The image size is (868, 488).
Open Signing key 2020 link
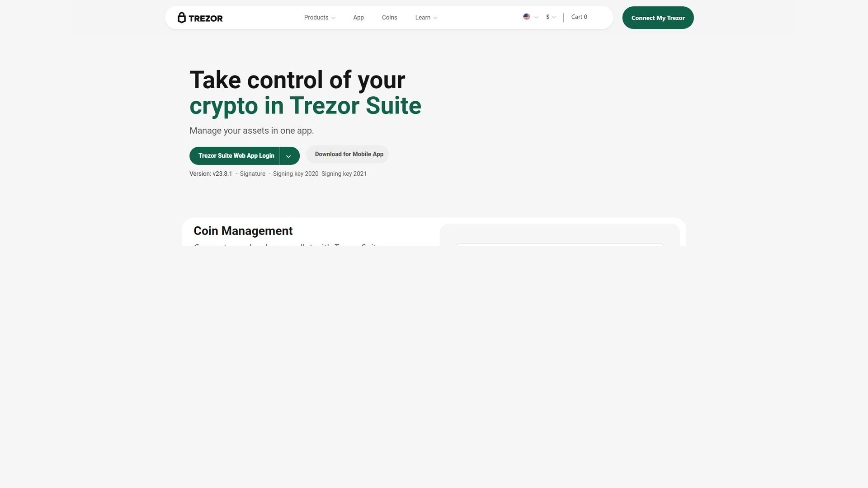coord(296,174)
